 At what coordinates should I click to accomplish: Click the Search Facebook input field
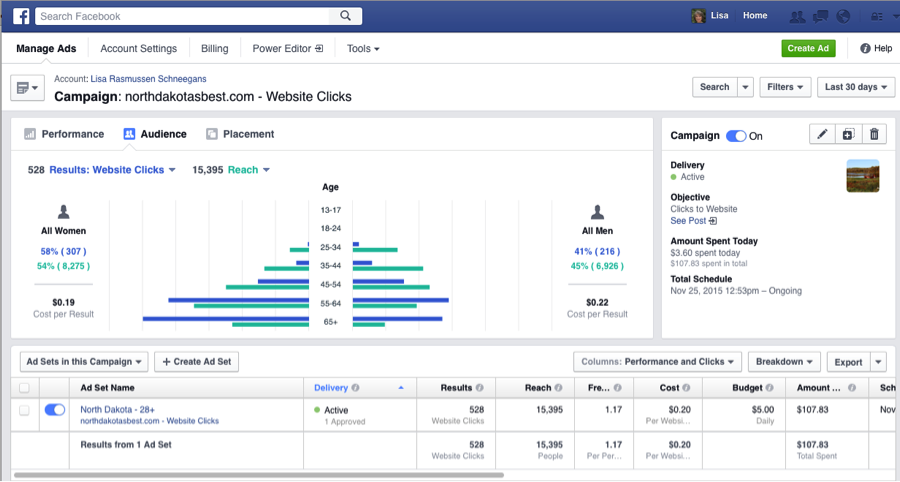185,16
